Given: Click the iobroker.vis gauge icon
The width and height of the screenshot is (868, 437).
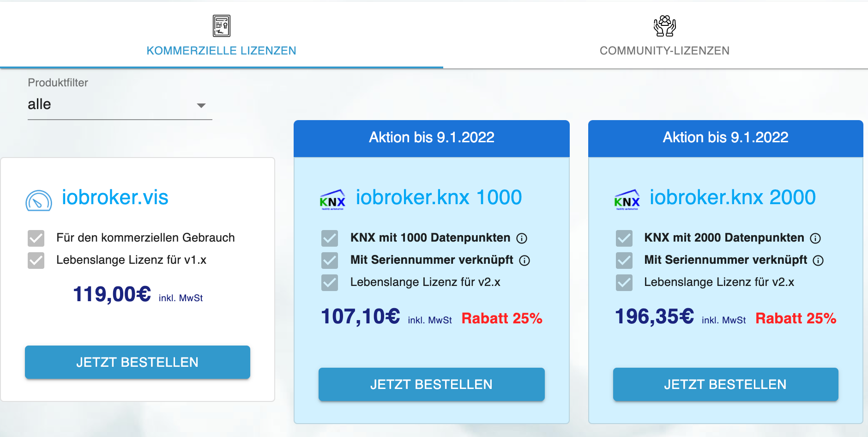Looking at the screenshot, I should pyautogui.click(x=39, y=201).
